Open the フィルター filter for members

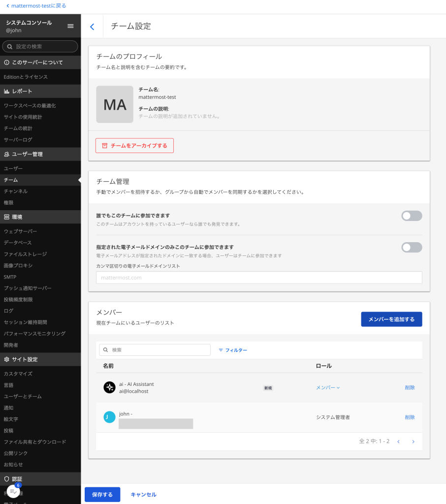pos(233,350)
